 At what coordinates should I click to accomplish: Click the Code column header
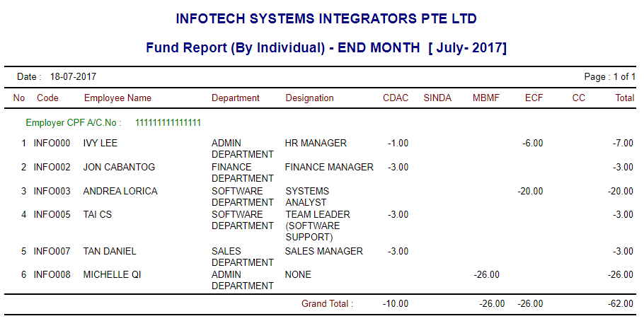pyautogui.click(x=47, y=98)
